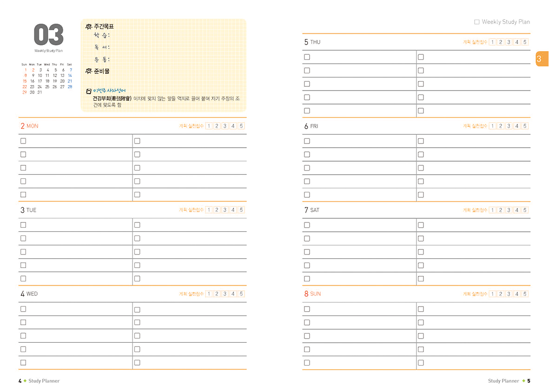This screenshot has width=549, height=392.
Task: Check the first left-column box under 4 WED
Action: click(23, 309)
